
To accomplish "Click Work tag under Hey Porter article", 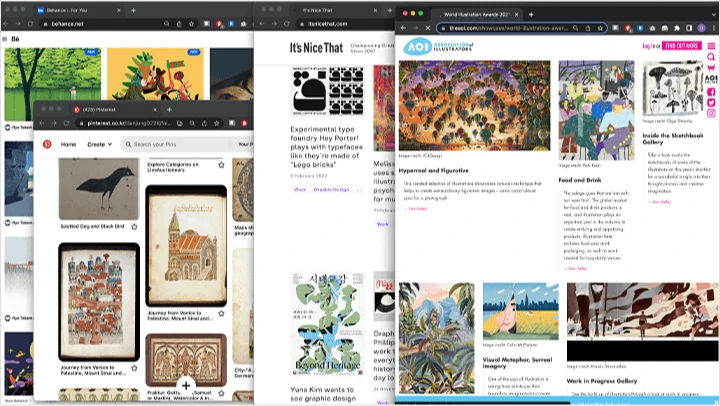I will coord(299,189).
